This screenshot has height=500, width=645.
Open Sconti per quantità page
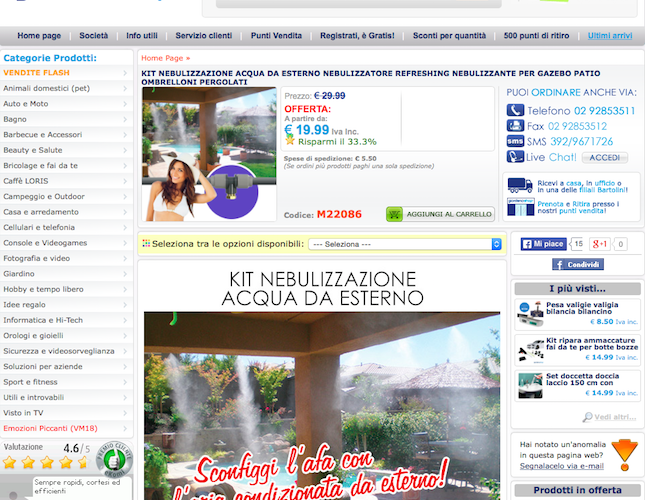(x=449, y=36)
